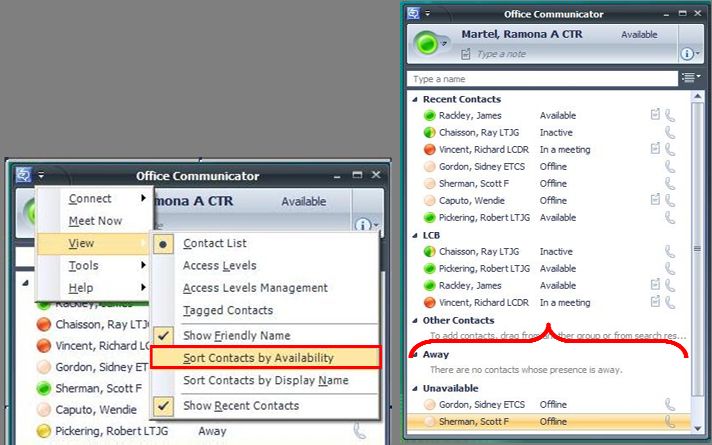Click the Office Communicator logo icon in the right window title bar
The width and height of the screenshot is (712, 445).
click(413, 13)
